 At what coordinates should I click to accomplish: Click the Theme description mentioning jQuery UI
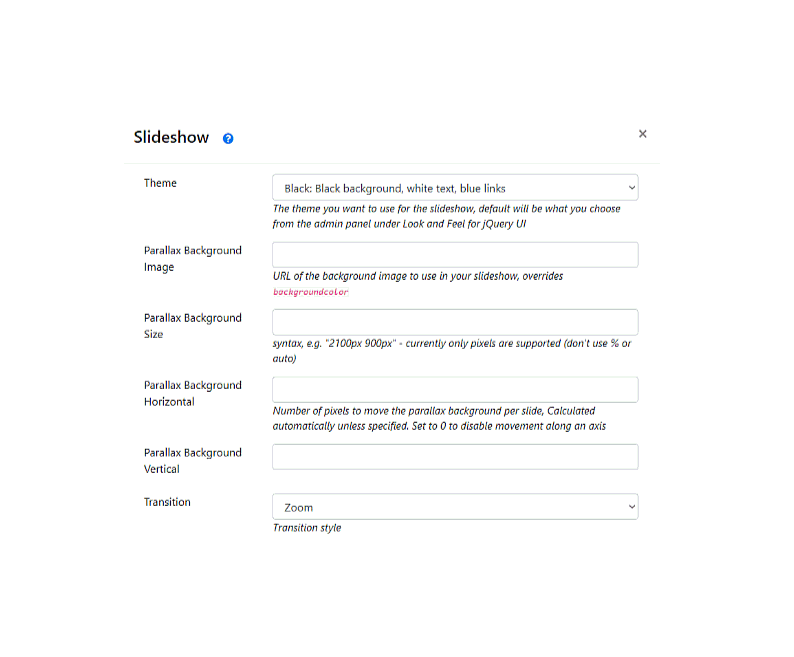coord(446,216)
